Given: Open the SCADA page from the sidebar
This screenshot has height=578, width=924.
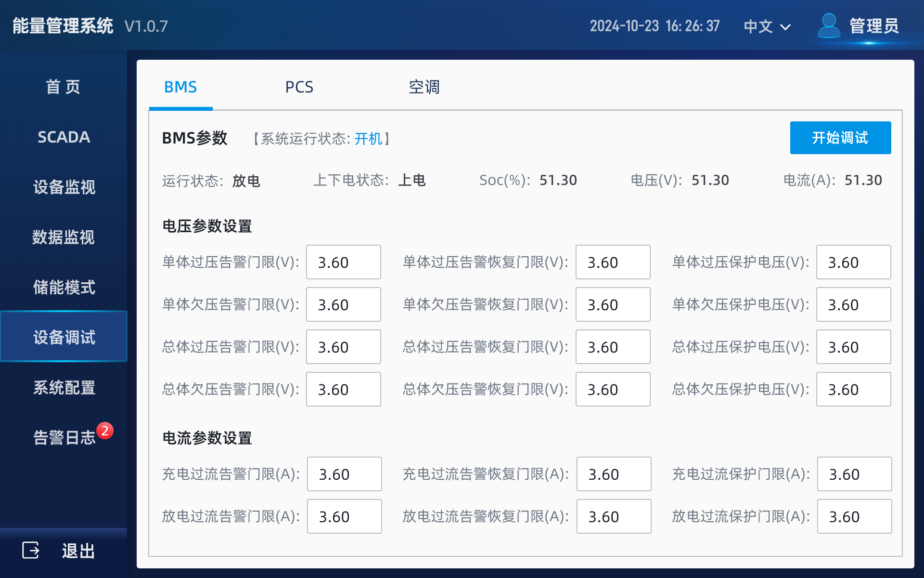Looking at the screenshot, I should (x=63, y=137).
